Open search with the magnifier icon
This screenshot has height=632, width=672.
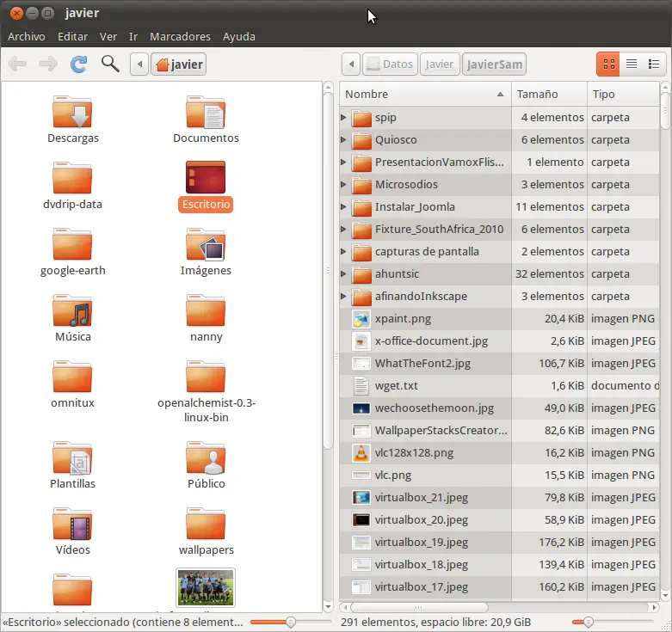click(110, 64)
